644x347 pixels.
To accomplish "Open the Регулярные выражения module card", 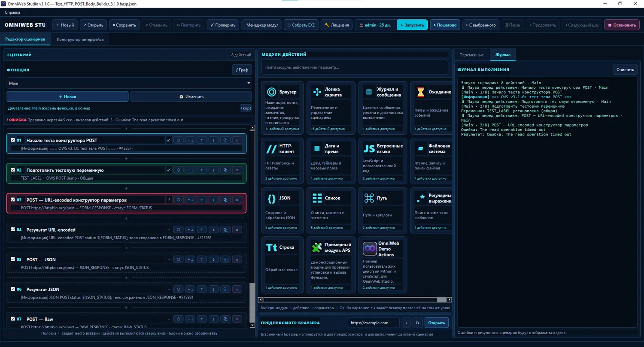I will point(431,210).
